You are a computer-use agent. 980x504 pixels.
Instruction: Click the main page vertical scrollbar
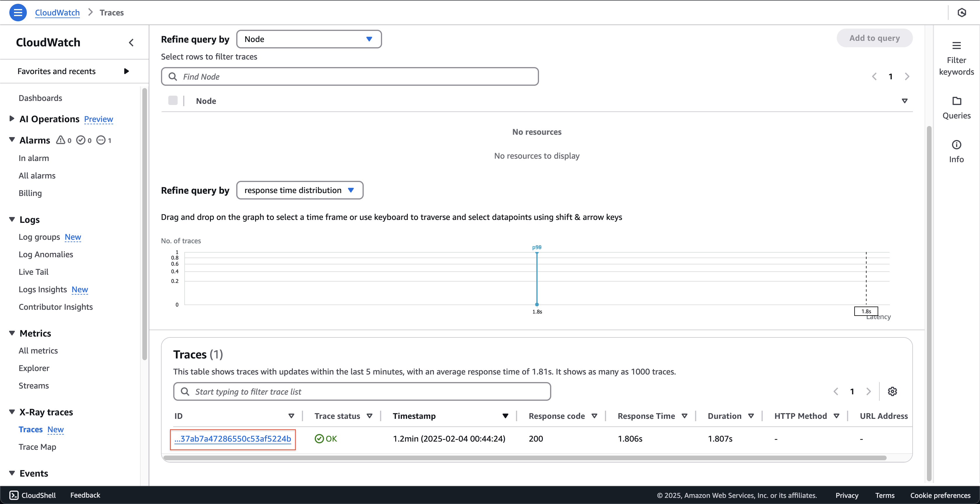929,303
